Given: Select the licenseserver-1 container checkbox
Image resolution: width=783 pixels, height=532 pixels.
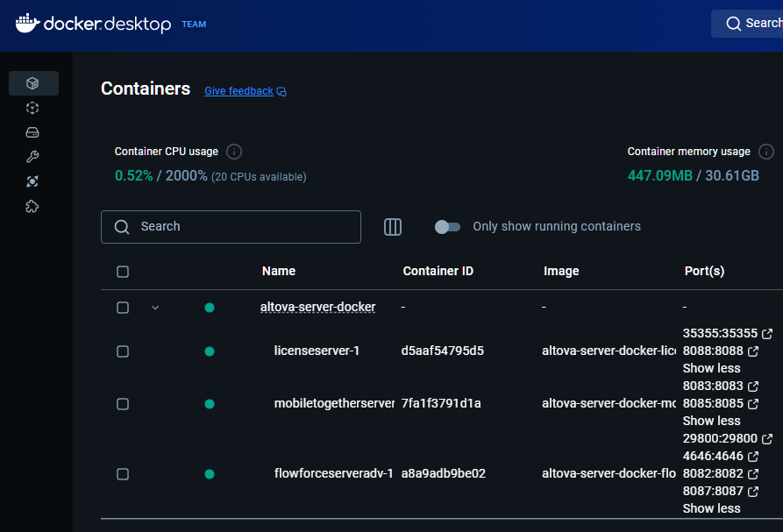Looking at the screenshot, I should coord(122,351).
